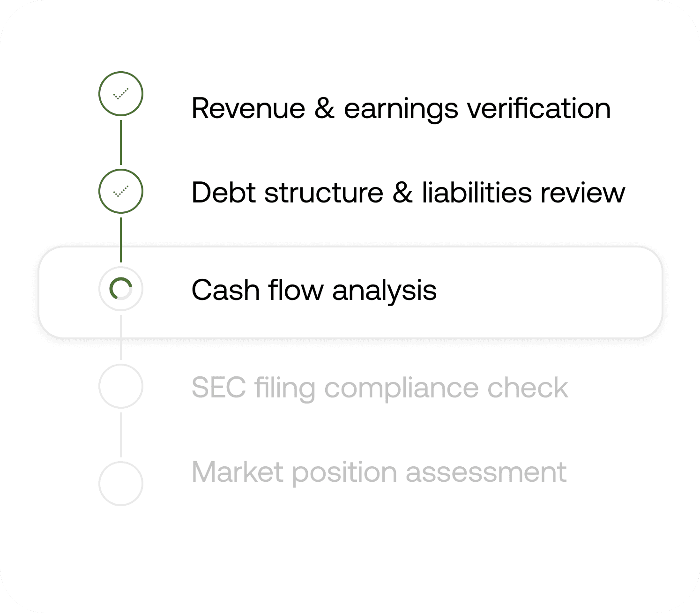Click the loading spinner next to Cash flow analysis
700x613 pixels.
(121, 289)
